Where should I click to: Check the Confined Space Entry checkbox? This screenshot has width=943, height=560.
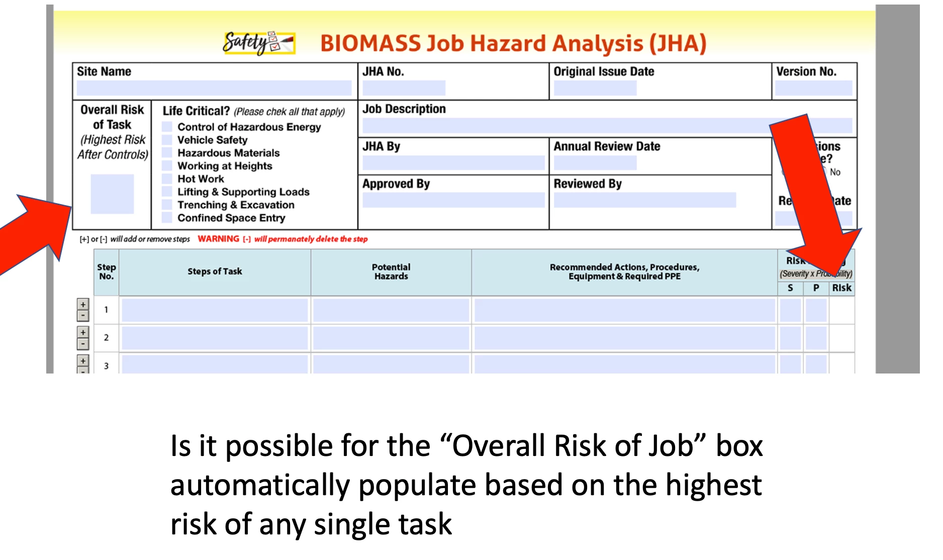pyautogui.click(x=167, y=218)
